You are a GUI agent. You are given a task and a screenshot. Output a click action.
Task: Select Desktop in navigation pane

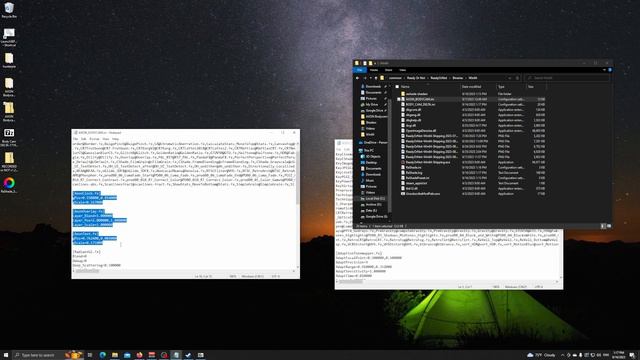point(369,162)
